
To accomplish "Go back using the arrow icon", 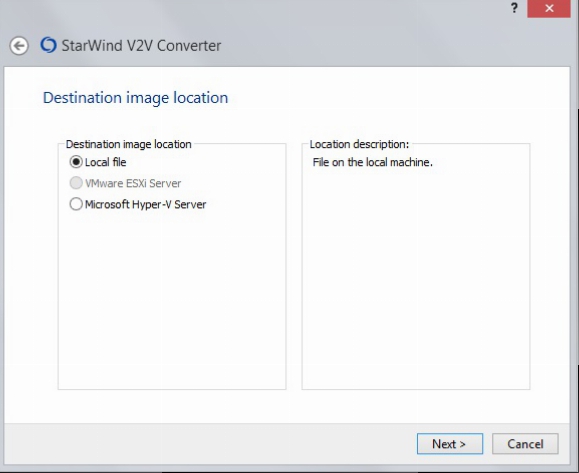I will click(x=19, y=46).
